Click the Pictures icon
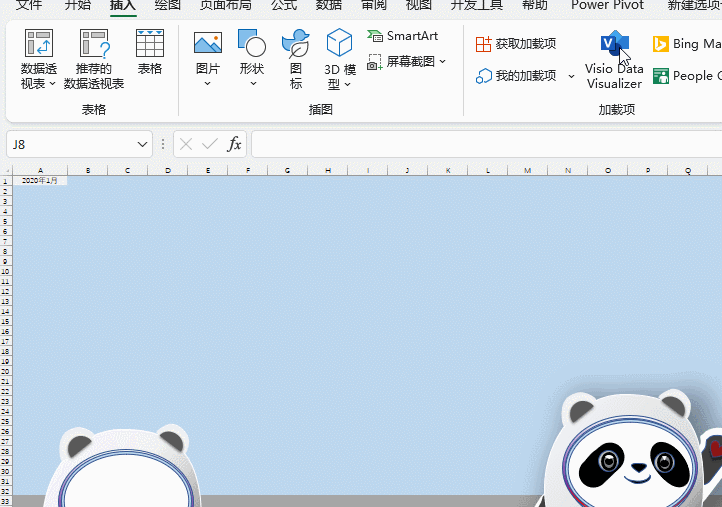Viewport: 722px width, 507px height. [208, 44]
